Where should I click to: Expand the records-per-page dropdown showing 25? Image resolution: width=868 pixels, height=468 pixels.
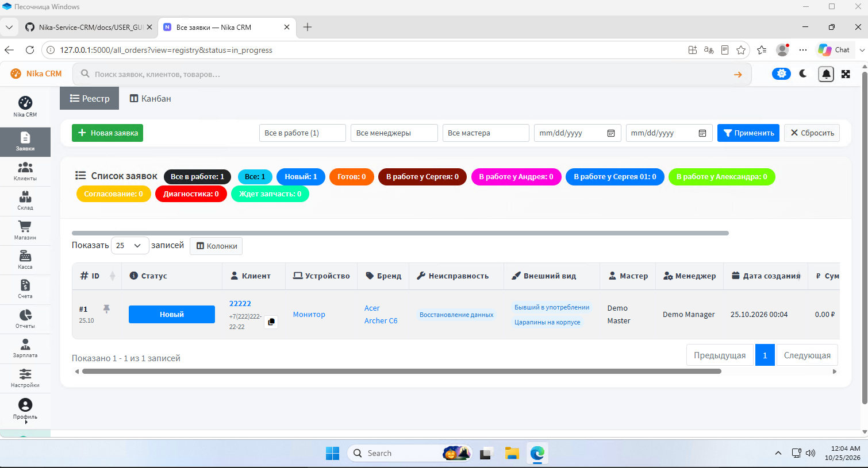tap(130, 245)
